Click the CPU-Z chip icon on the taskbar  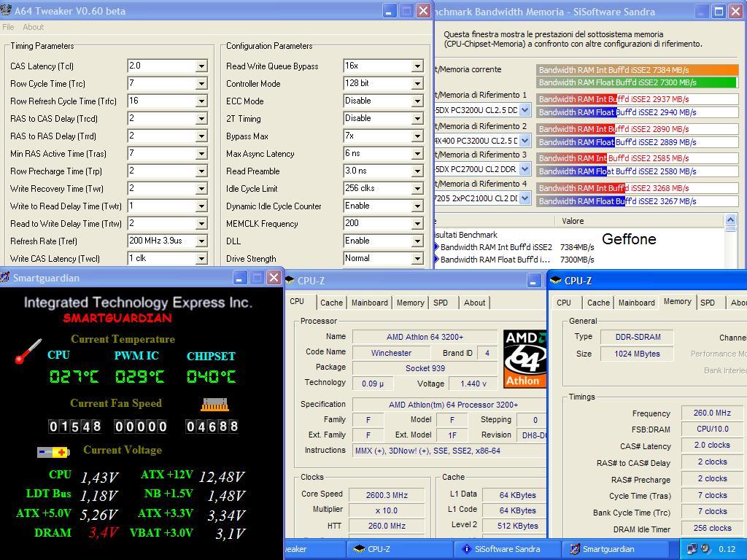(x=359, y=549)
